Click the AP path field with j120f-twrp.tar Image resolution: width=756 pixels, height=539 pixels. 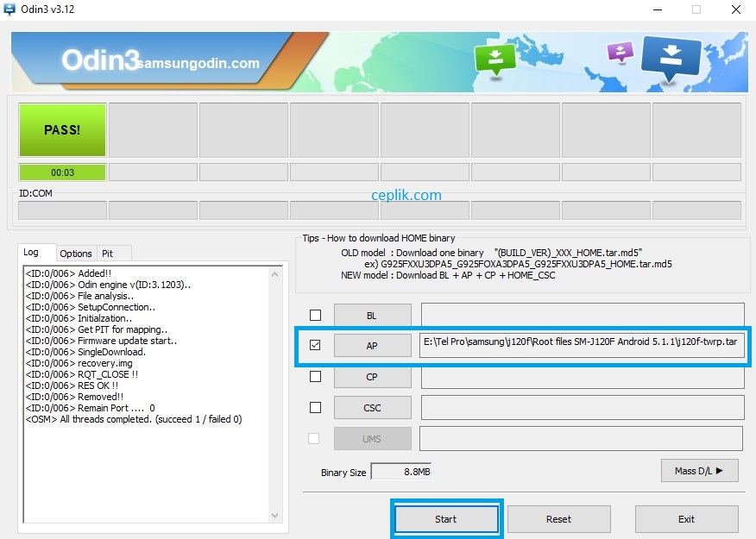point(583,345)
